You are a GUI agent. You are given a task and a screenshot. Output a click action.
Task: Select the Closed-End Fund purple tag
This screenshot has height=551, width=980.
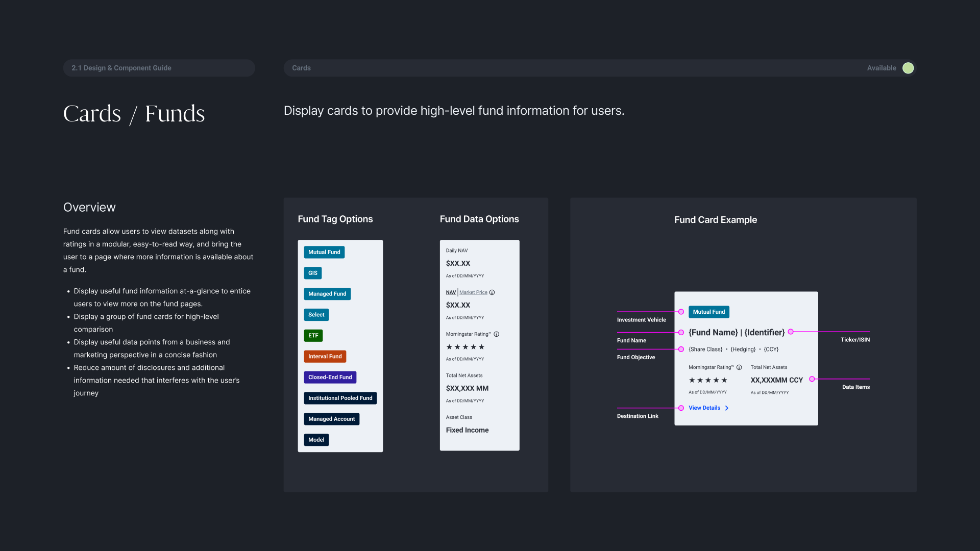coord(330,378)
